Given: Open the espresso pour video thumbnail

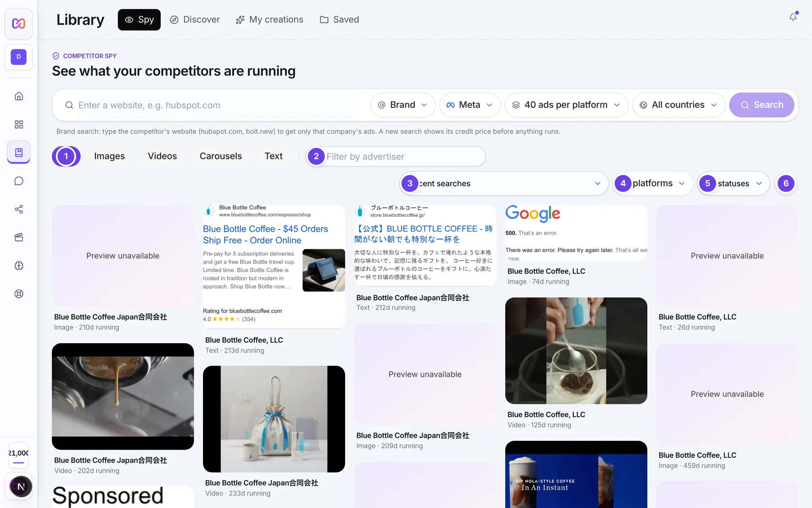Looking at the screenshot, I should click(x=123, y=396).
